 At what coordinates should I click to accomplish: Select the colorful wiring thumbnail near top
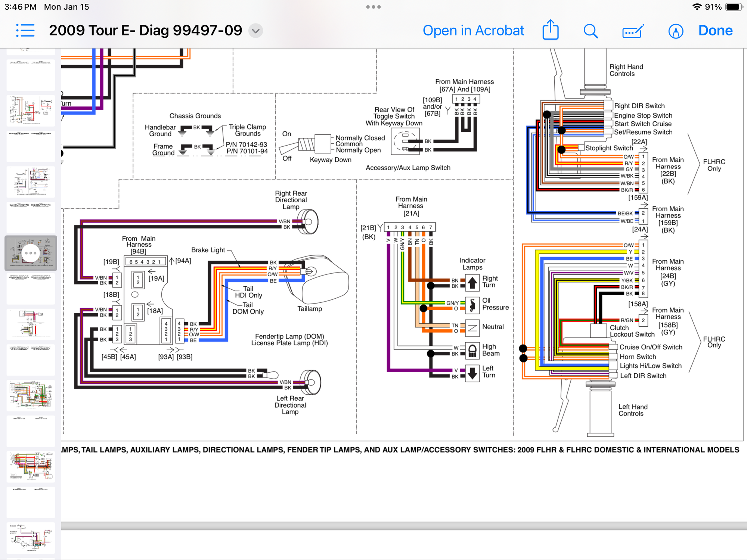pos(31,111)
